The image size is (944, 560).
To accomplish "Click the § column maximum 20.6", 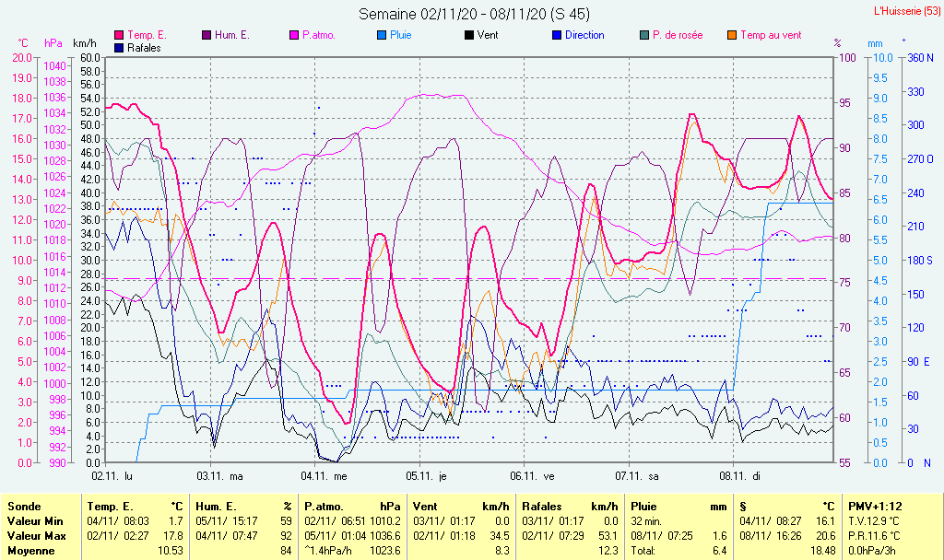I will click(825, 535).
